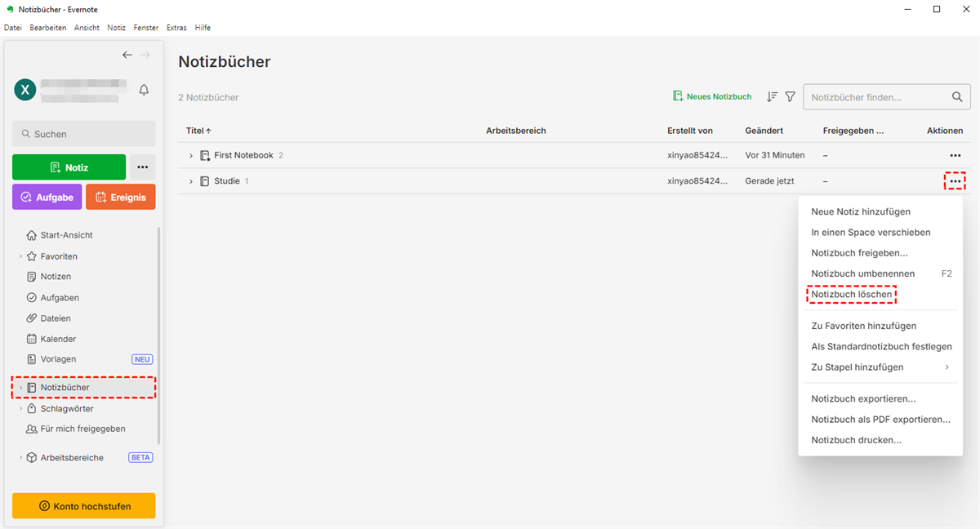Click Neues Notizbuch button
The width and height of the screenshot is (980, 529).
(712, 96)
